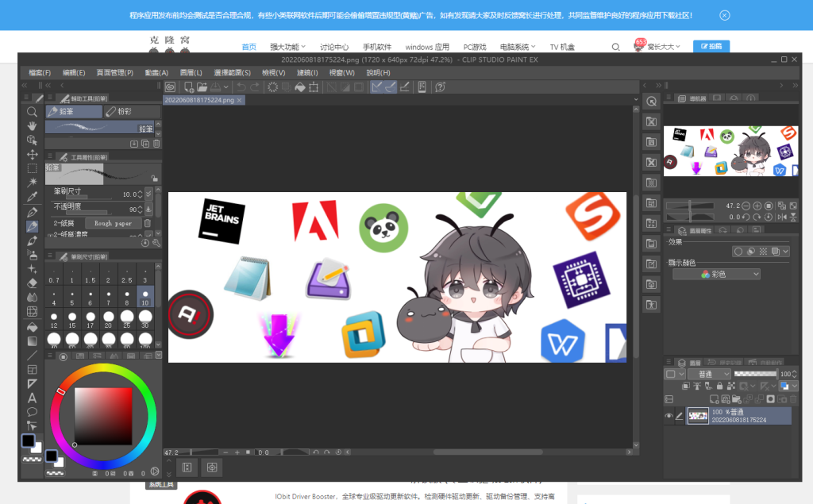Image resolution: width=813 pixels, height=504 pixels.
Task: Open the layer color blue swatch dropdown
Action: 788,386
